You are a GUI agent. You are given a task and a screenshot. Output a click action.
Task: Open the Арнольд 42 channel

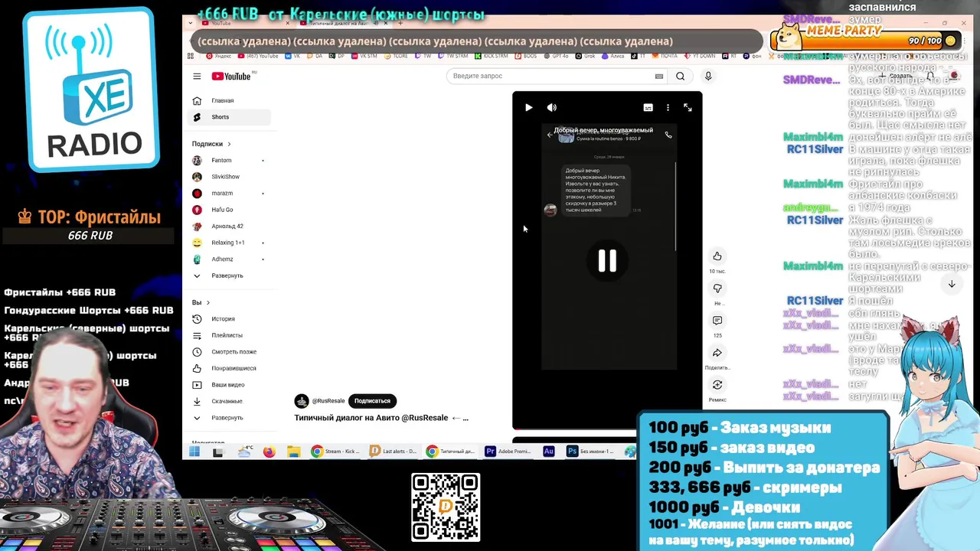[230, 226]
